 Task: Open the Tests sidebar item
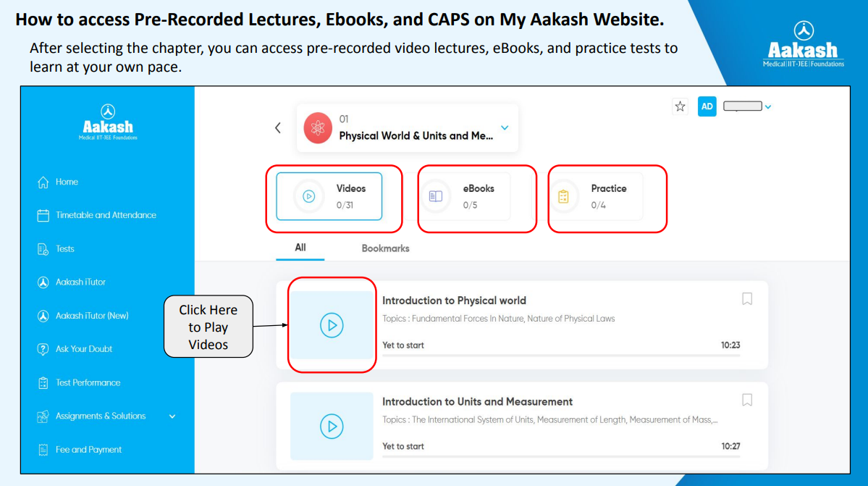click(x=55, y=249)
